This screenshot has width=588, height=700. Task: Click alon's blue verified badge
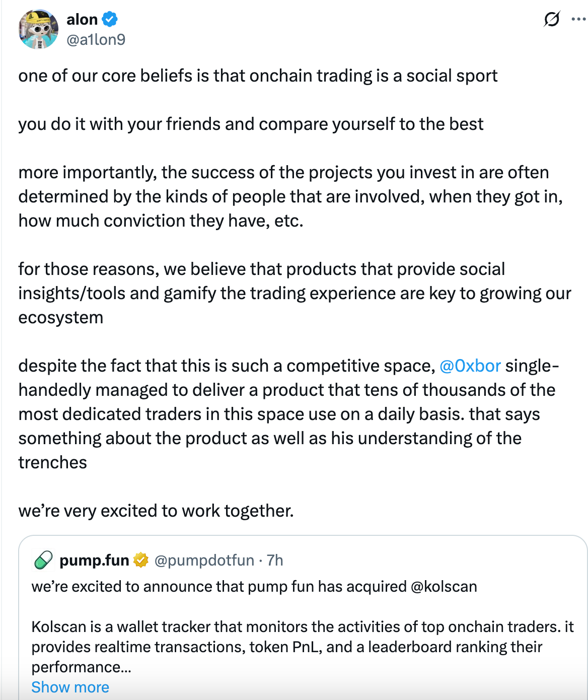point(110,20)
